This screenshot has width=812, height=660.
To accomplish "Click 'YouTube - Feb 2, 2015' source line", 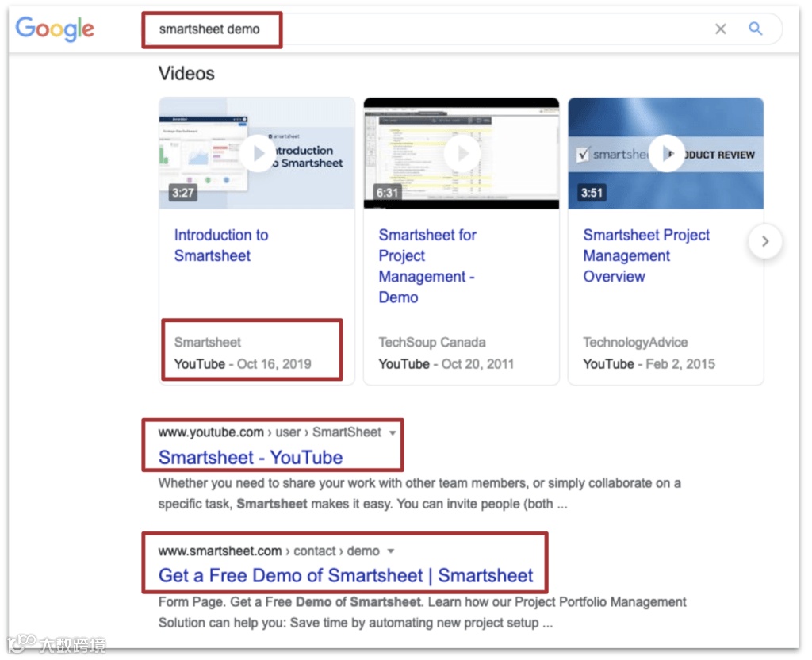I will (x=649, y=364).
